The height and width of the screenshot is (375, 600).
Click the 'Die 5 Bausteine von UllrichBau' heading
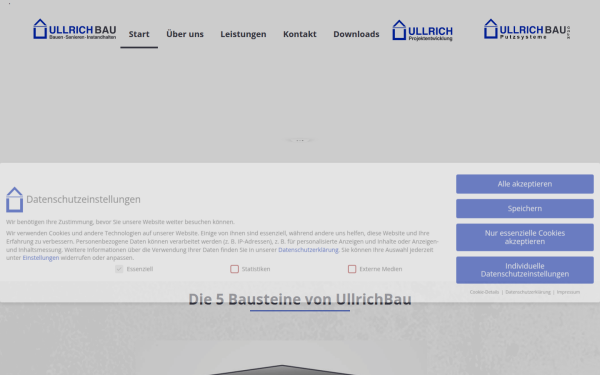300,299
